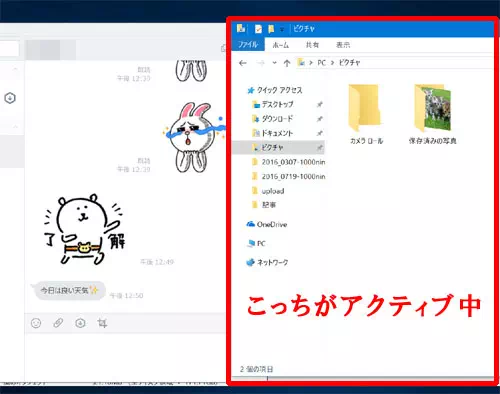Screen dimensions: 500x394
Task: Click the new folder icon in title bar
Action: [x=271, y=29]
